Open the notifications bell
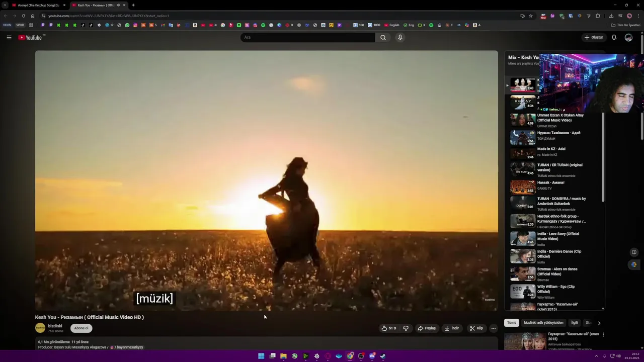 (614, 37)
